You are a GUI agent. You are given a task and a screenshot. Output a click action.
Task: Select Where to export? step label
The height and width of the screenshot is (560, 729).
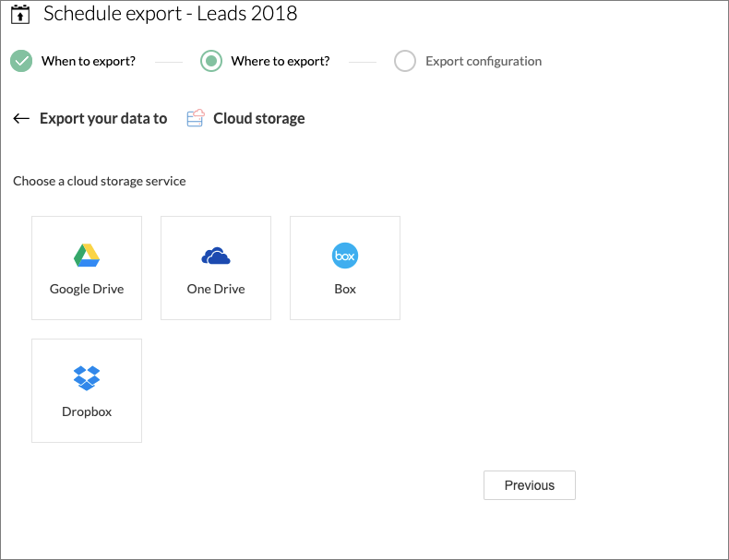pyautogui.click(x=281, y=61)
